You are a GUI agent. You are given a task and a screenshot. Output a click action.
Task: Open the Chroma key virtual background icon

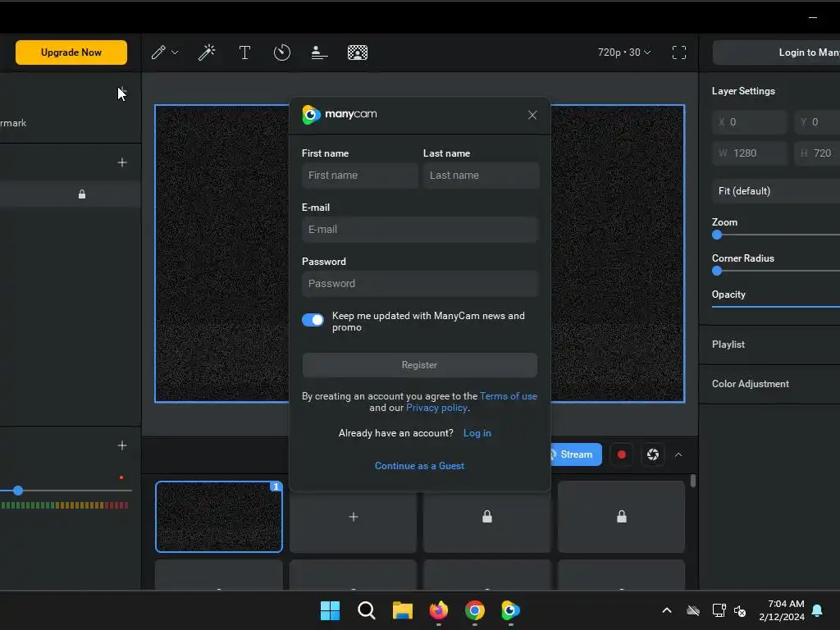(x=358, y=52)
